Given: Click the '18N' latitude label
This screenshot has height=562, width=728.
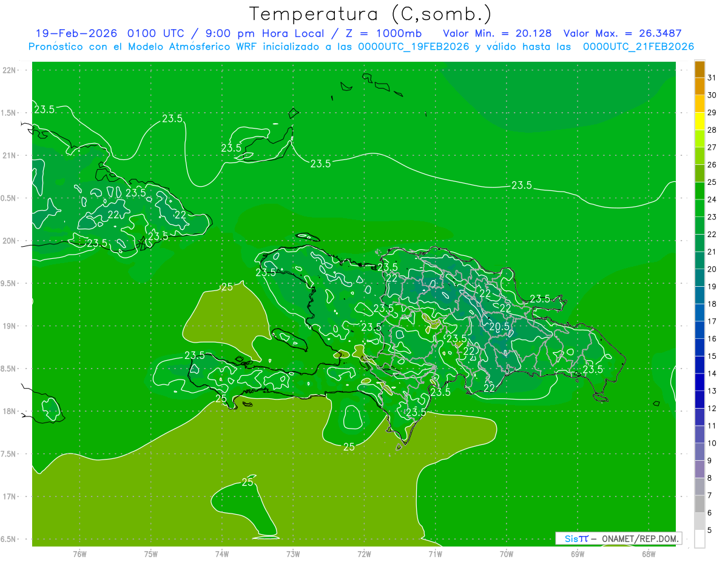Looking at the screenshot, I should 8,412.
